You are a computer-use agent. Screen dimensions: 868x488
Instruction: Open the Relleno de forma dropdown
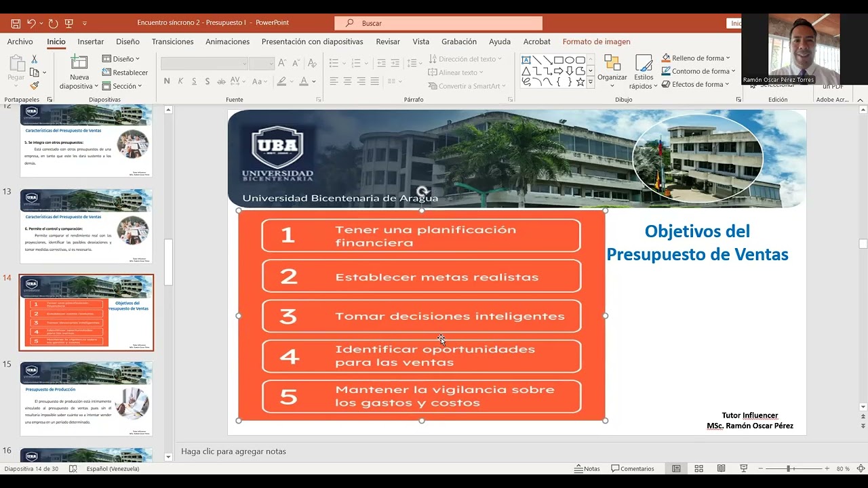point(696,58)
